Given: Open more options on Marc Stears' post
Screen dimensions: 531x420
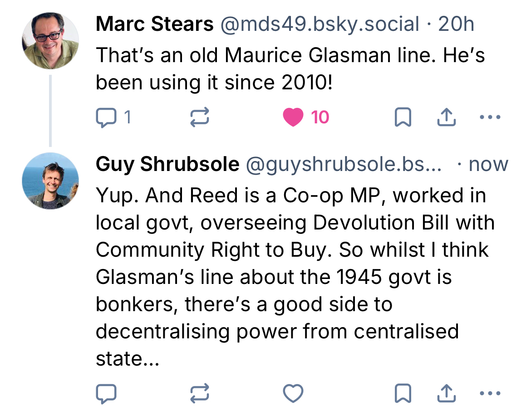Looking at the screenshot, I should [x=490, y=118].
